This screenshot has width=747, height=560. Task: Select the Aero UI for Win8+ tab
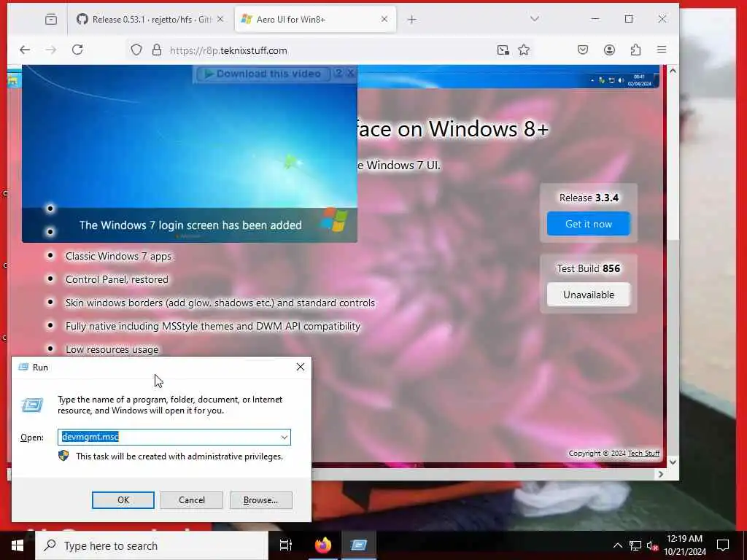coord(315,20)
